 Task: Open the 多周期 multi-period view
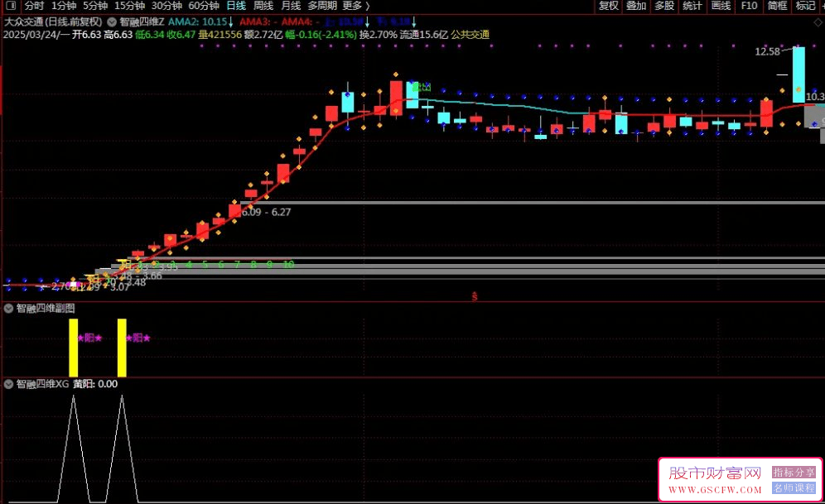point(322,6)
